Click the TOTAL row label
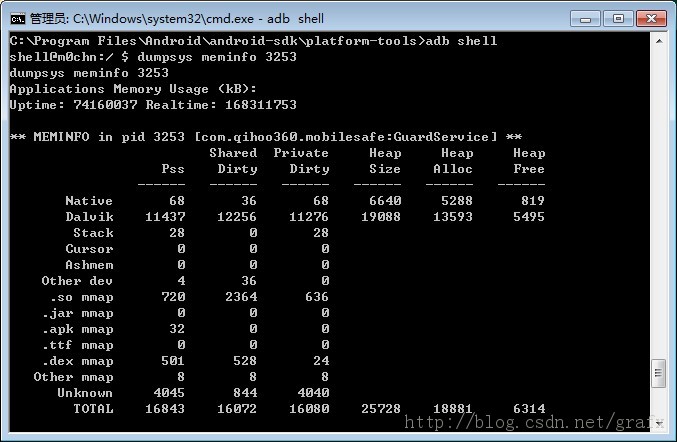This screenshot has height=442, width=677. pos(93,408)
